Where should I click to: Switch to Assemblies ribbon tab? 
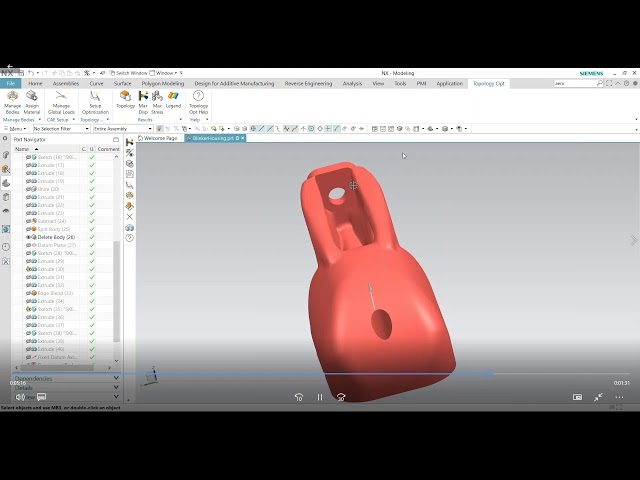coord(66,83)
